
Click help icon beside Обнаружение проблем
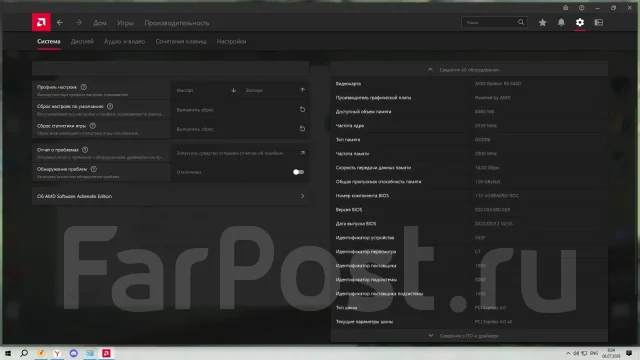93,169
